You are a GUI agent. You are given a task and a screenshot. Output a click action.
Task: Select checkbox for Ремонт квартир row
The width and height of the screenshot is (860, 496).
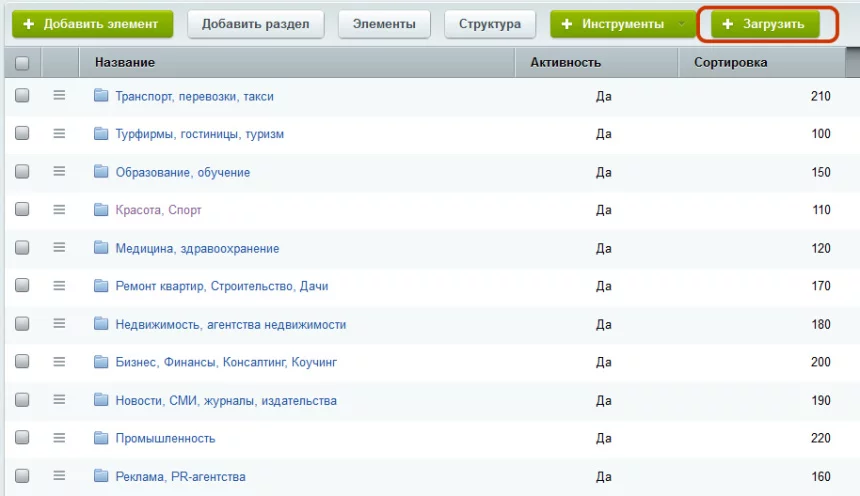(x=22, y=286)
